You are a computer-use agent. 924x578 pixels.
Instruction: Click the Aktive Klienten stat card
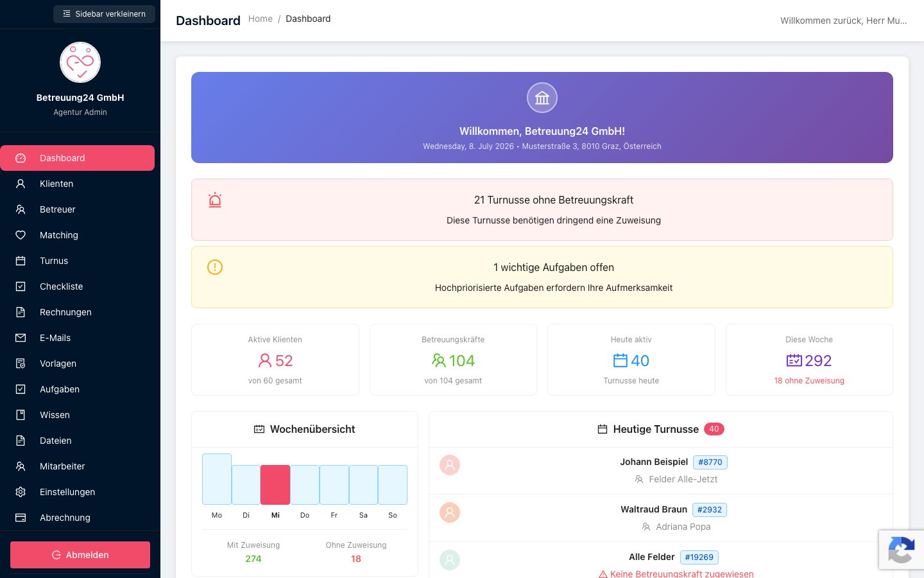point(275,360)
